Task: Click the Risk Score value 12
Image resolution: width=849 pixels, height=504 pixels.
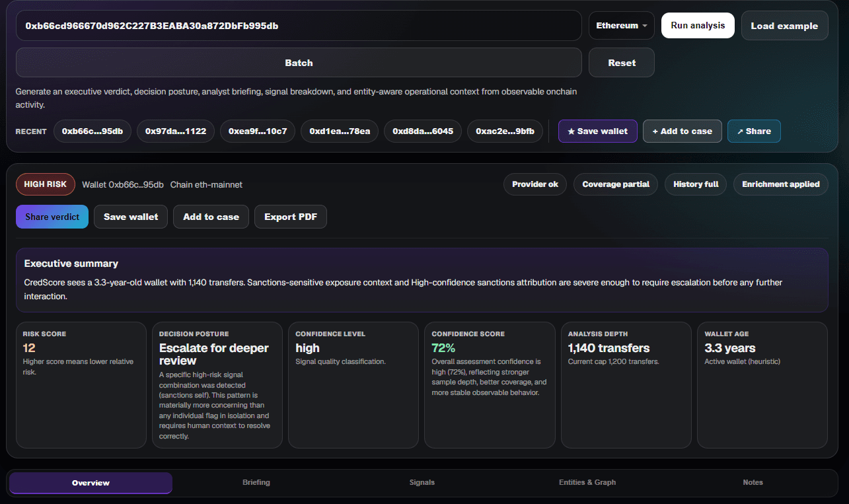Action: tap(29, 348)
